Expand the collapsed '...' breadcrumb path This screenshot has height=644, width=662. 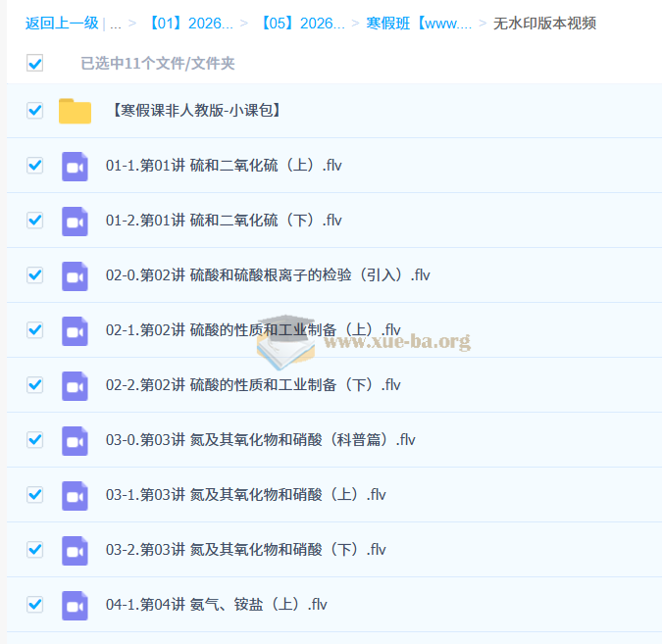(x=116, y=24)
